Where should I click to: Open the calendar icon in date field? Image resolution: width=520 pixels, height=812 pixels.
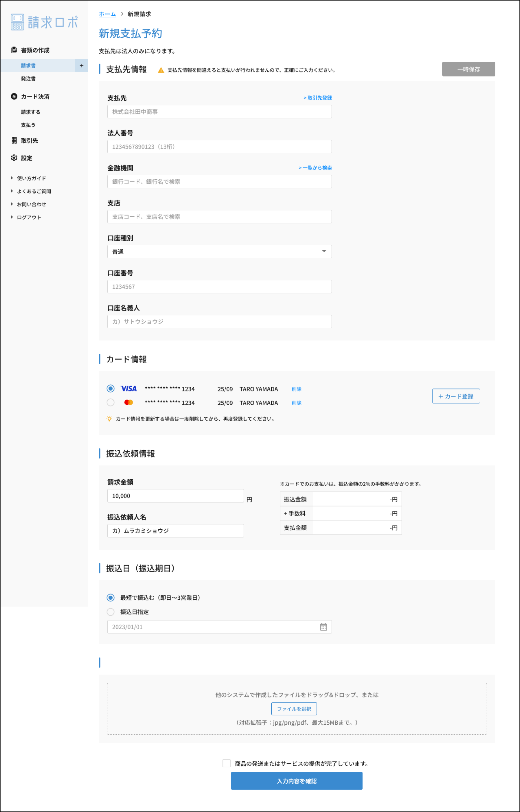(x=323, y=627)
